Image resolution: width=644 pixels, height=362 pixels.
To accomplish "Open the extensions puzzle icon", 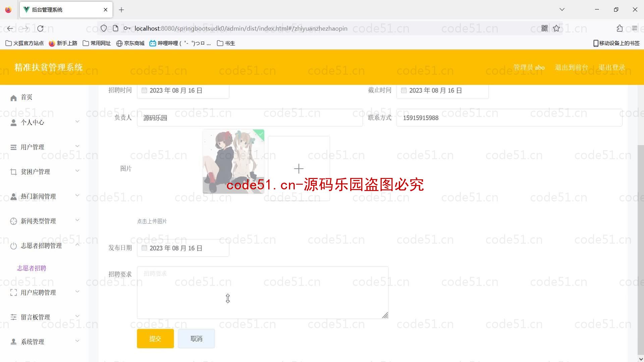I will (620, 28).
